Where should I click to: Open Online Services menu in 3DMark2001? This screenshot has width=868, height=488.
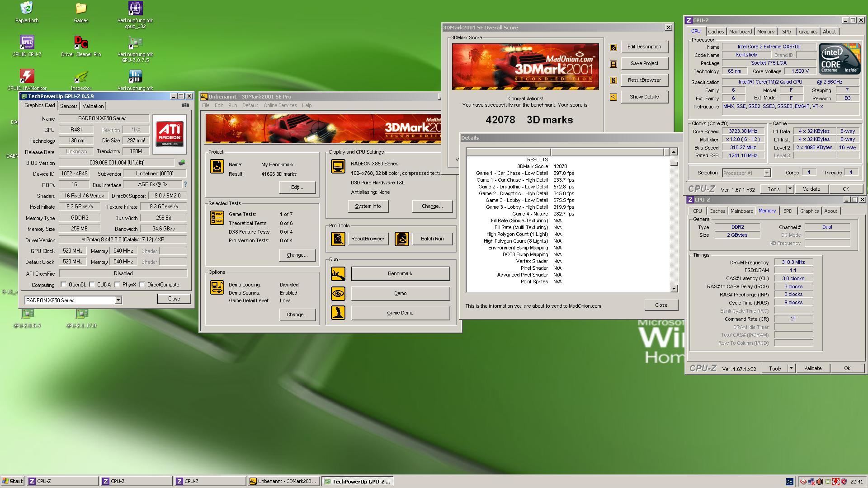[280, 105]
